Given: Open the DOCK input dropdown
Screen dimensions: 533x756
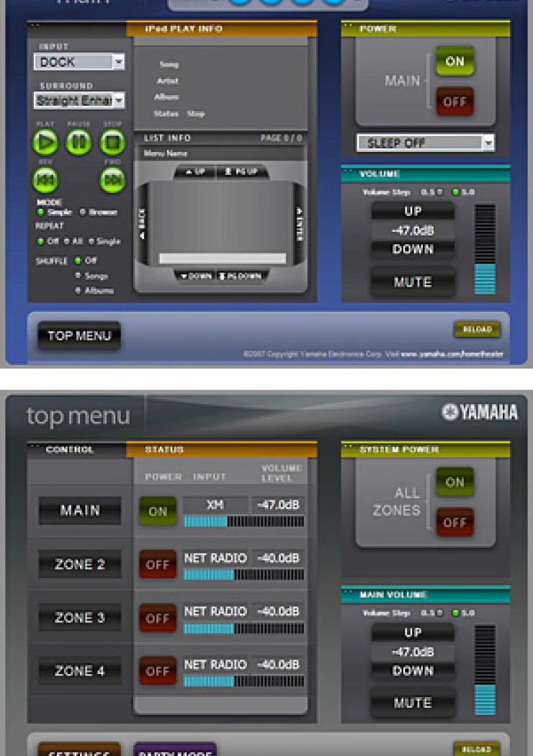Looking at the screenshot, I should pyautogui.click(x=79, y=62).
